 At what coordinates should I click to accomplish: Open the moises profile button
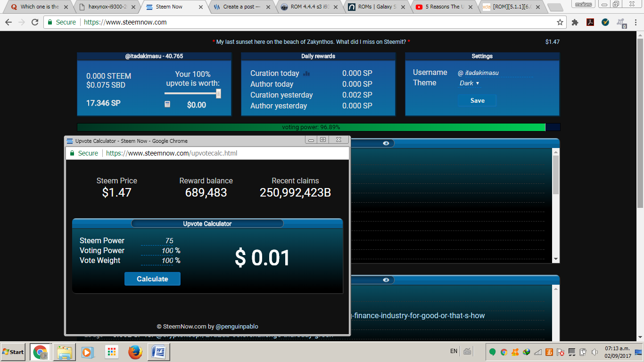[583, 4]
